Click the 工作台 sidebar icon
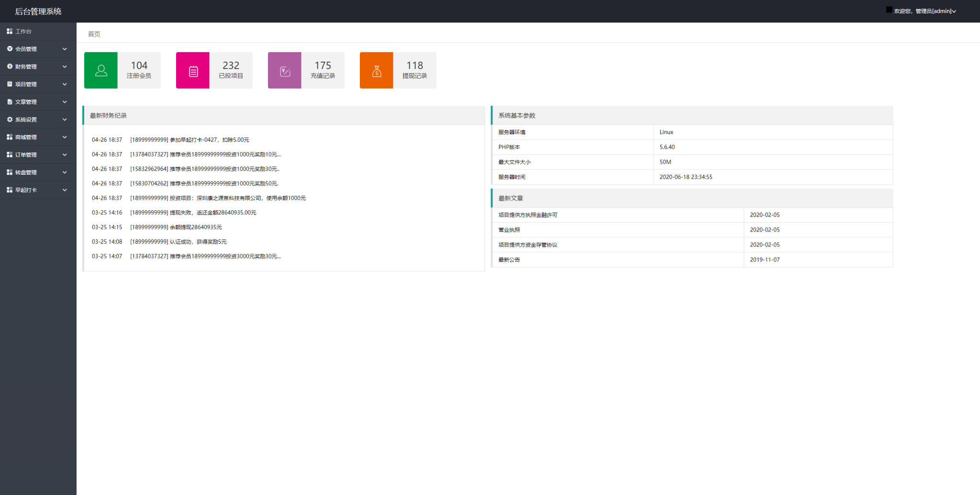 pyautogui.click(x=10, y=31)
